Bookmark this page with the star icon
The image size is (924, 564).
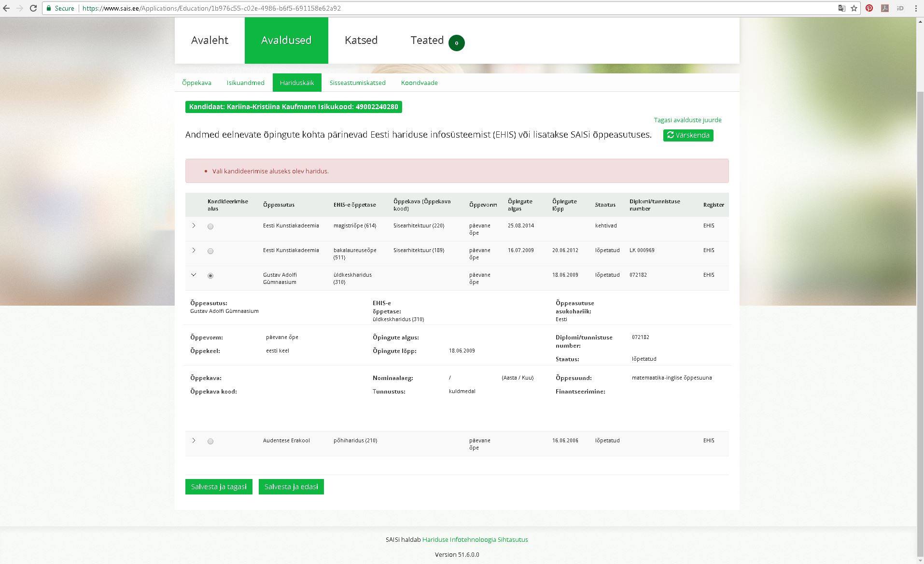854,8
